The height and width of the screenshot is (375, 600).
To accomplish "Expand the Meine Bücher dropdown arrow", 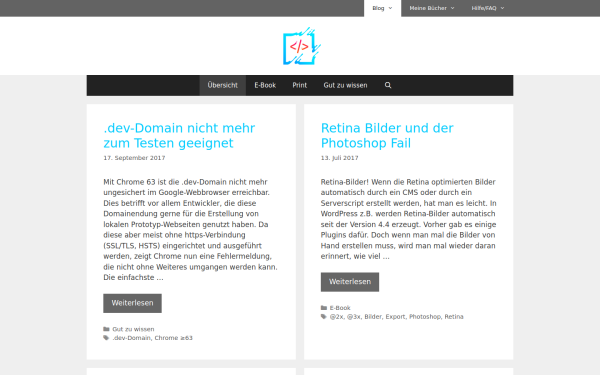I will pos(452,8).
